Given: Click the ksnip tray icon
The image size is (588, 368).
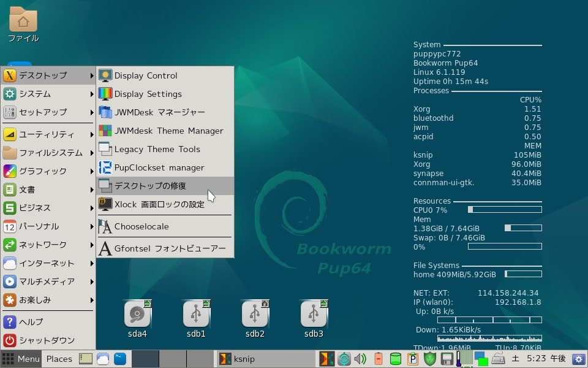Looking at the screenshot, I should (326, 359).
